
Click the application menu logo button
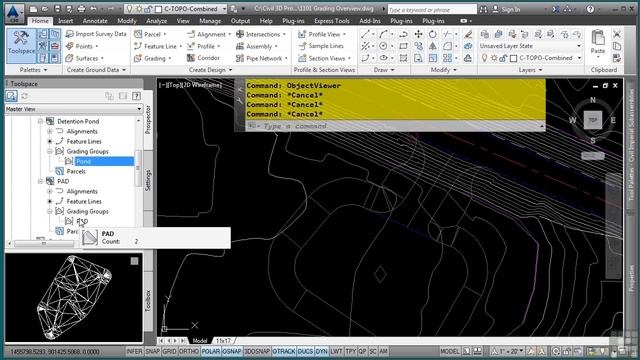14,13
